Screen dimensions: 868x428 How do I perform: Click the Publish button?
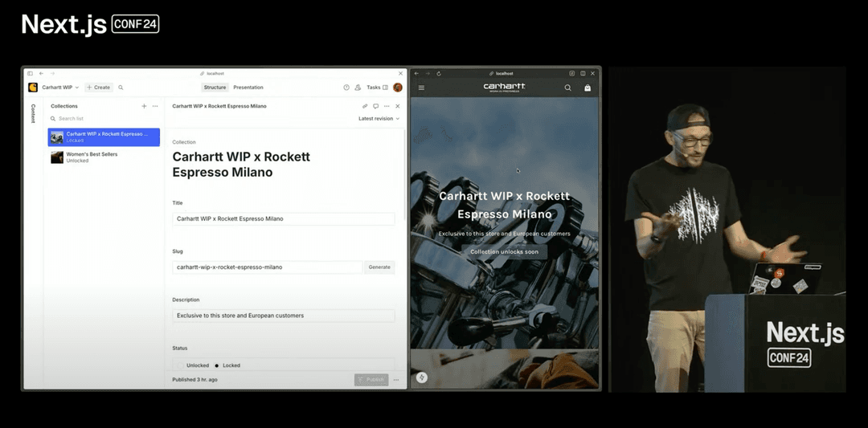[371, 380]
